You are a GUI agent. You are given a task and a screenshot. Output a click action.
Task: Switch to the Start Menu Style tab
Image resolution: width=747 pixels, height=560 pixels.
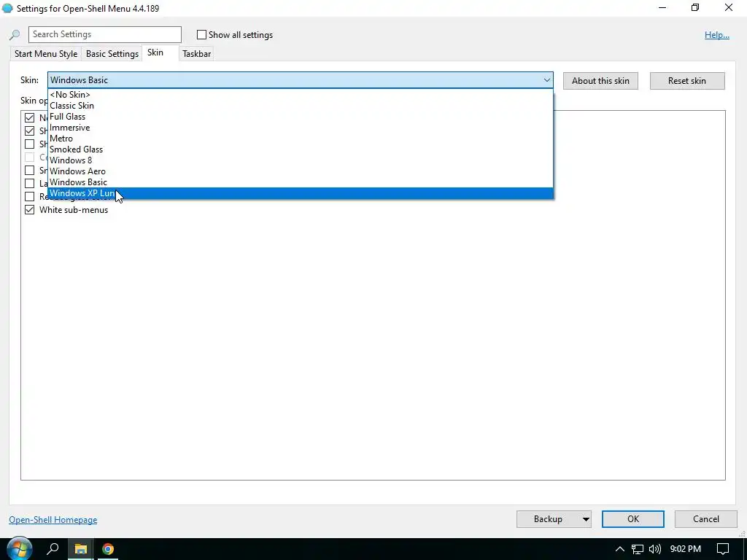(46, 54)
